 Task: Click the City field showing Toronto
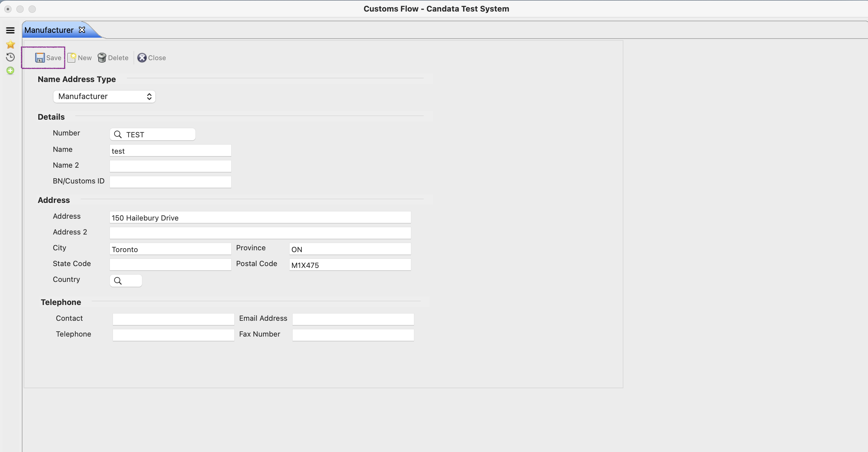171,249
